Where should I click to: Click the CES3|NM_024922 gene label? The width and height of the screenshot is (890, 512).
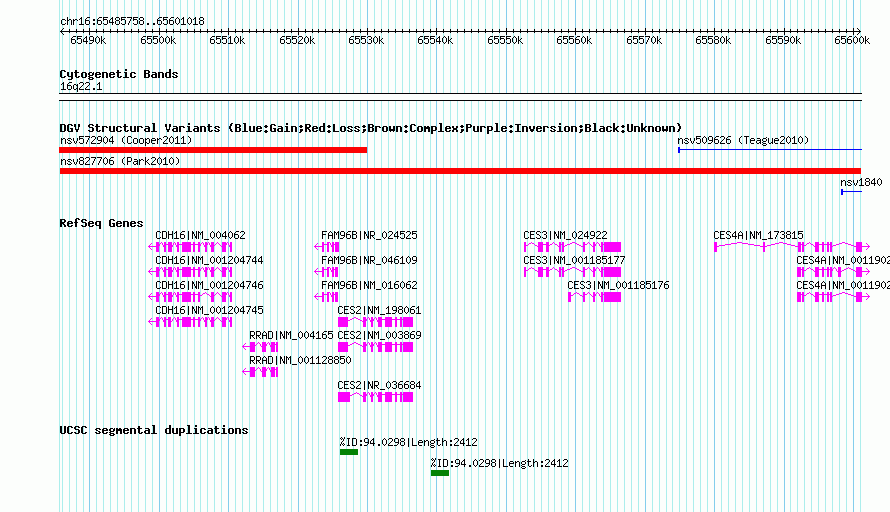pos(565,235)
